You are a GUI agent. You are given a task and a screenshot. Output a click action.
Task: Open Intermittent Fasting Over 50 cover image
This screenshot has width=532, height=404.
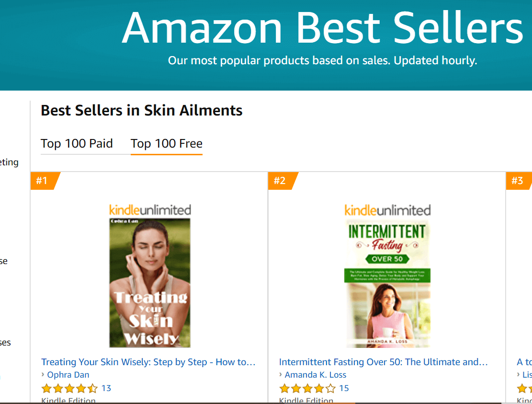pyautogui.click(x=387, y=284)
